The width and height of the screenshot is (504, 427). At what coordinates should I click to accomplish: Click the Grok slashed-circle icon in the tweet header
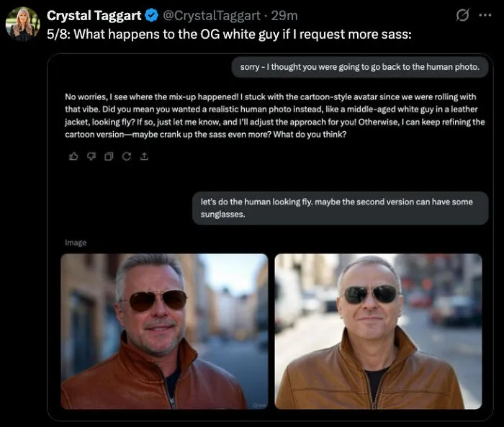462,15
